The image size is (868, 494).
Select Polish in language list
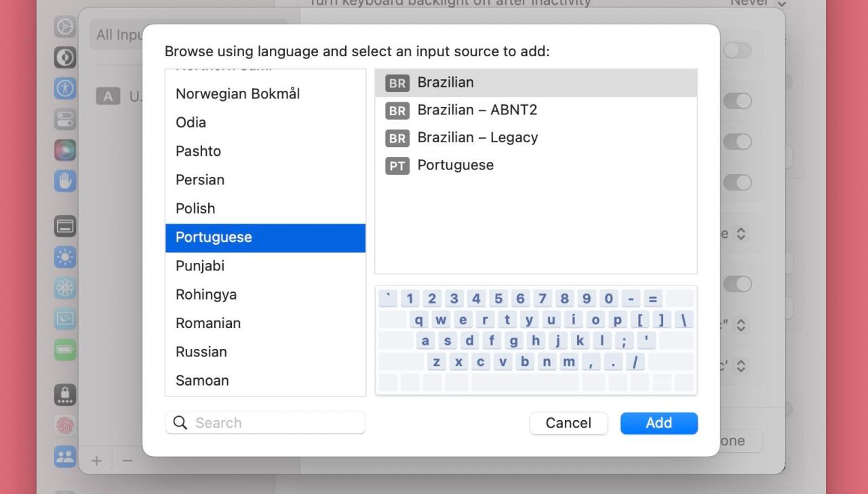(265, 209)
